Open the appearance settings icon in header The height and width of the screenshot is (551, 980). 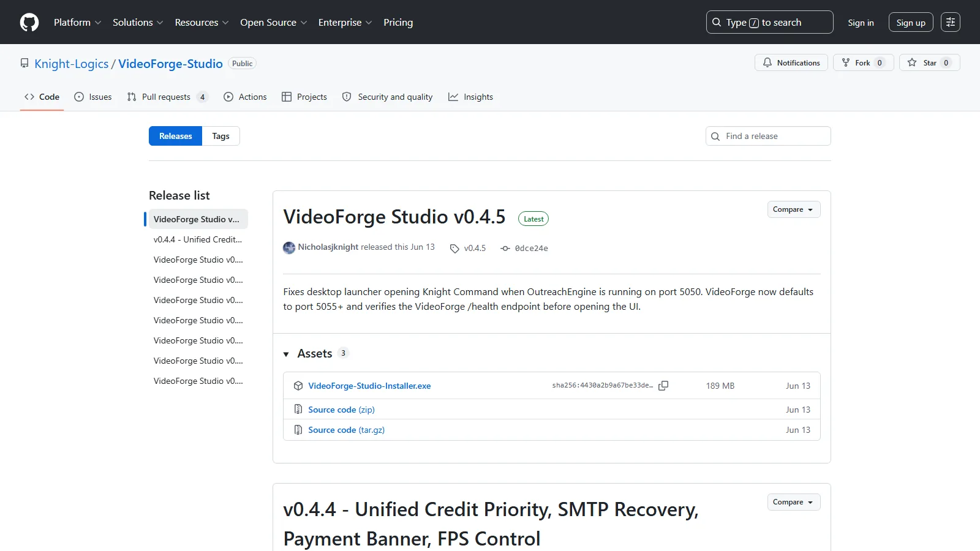click(x=951, y=22)
